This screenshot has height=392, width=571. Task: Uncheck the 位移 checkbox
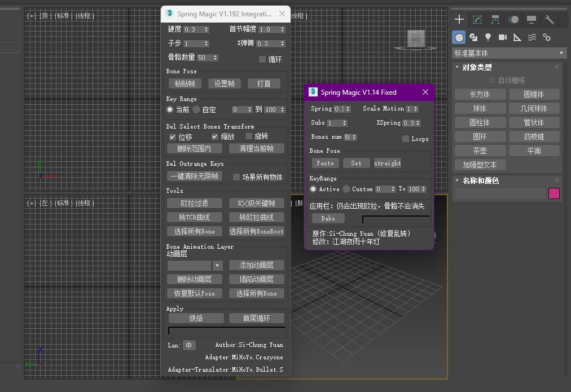(173, 137)
